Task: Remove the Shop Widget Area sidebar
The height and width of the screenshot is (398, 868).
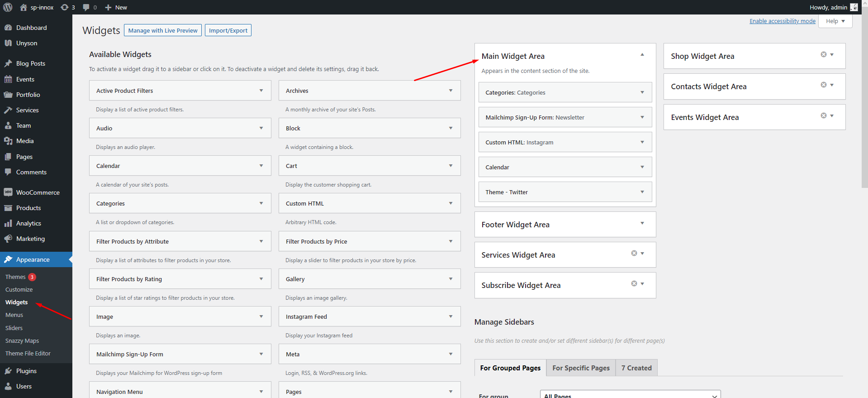Action: click(x=824, y=54)
